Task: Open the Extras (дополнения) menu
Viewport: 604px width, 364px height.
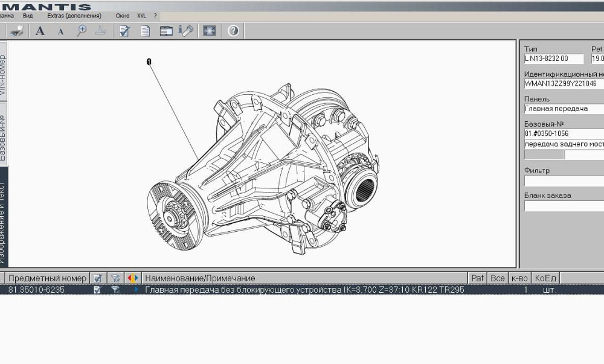Action: 74,16
